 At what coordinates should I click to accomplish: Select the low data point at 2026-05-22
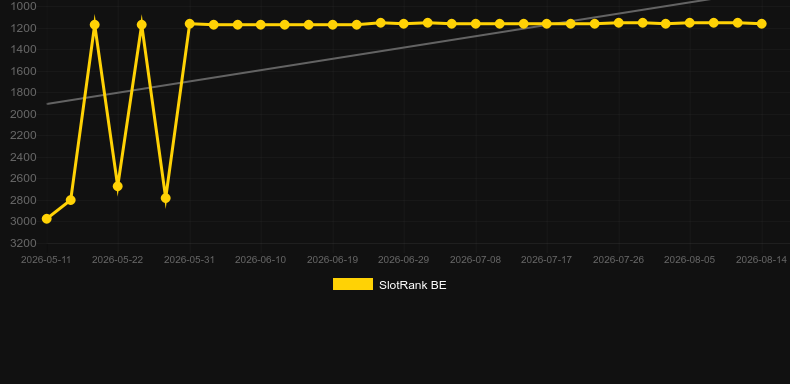click(x=117, y=186)
